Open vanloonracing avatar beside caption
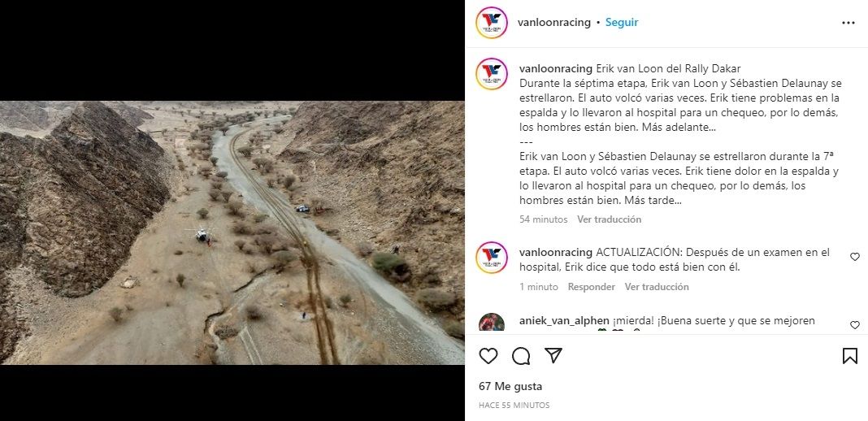This screenshot has height=421, width=868. 492,74
